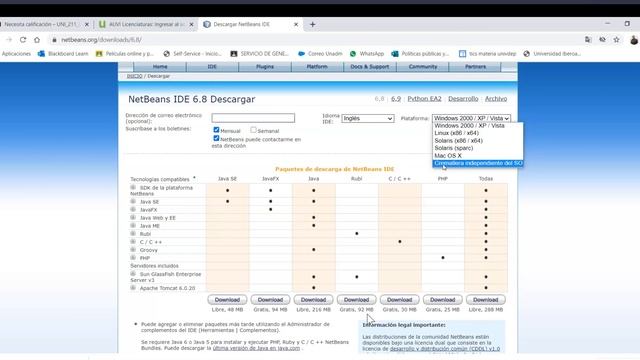Download the Java SE bundle
Image resolution: width=640 pixels, height=360 pixels.
(x=227, y=300)
